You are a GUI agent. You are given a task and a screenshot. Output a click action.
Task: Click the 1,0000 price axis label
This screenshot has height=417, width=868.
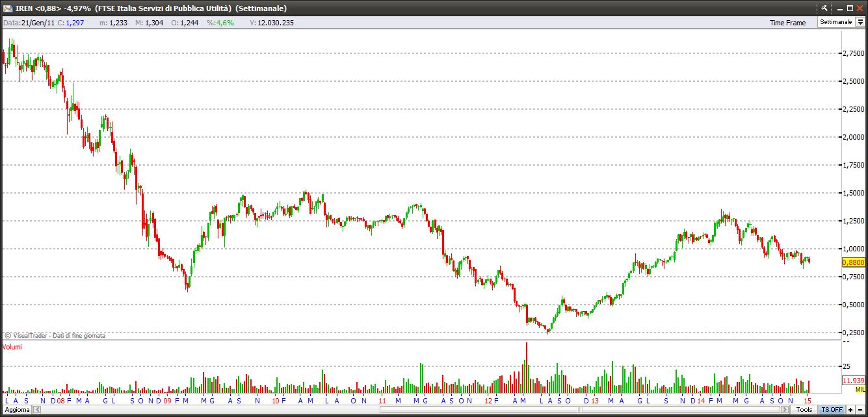click(853, 249)
